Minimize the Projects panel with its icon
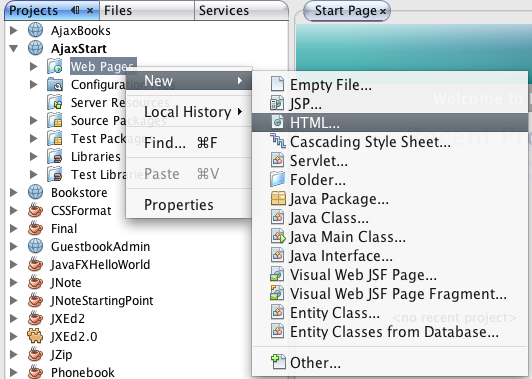532x379 pixels. tap(75, 10)
